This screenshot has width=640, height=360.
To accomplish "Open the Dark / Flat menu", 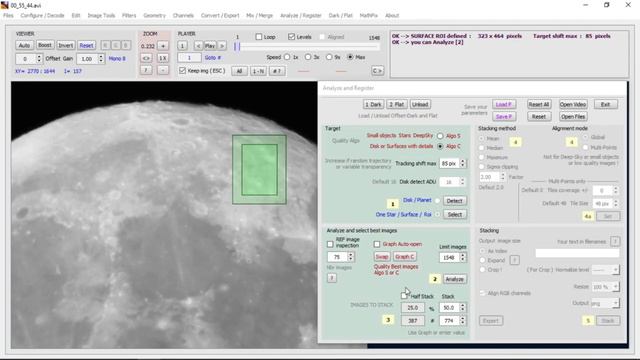I will (340, 16).
